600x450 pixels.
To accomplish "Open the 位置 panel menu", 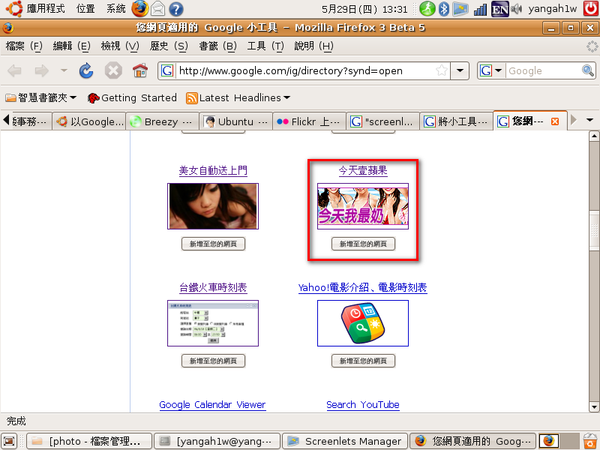I will click(x=85, y=8).
